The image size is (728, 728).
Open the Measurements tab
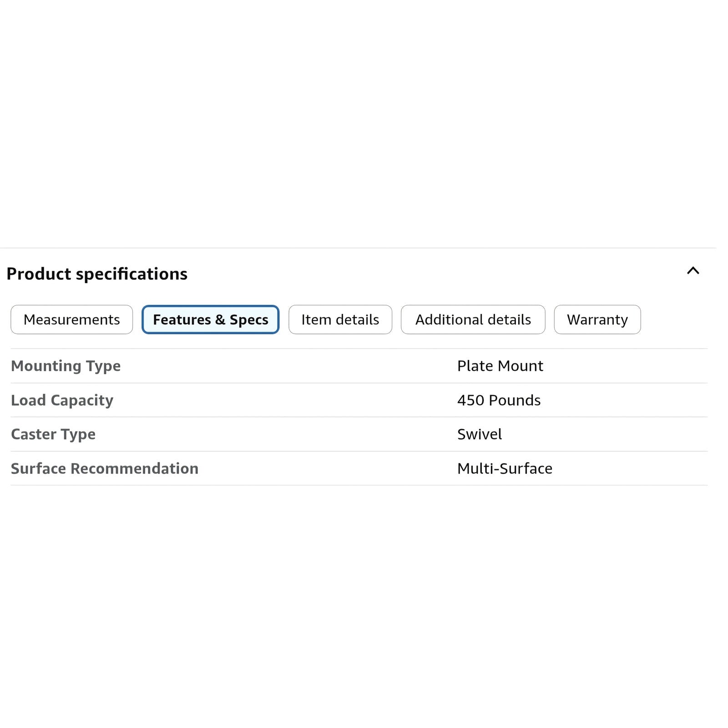point(72,319)
